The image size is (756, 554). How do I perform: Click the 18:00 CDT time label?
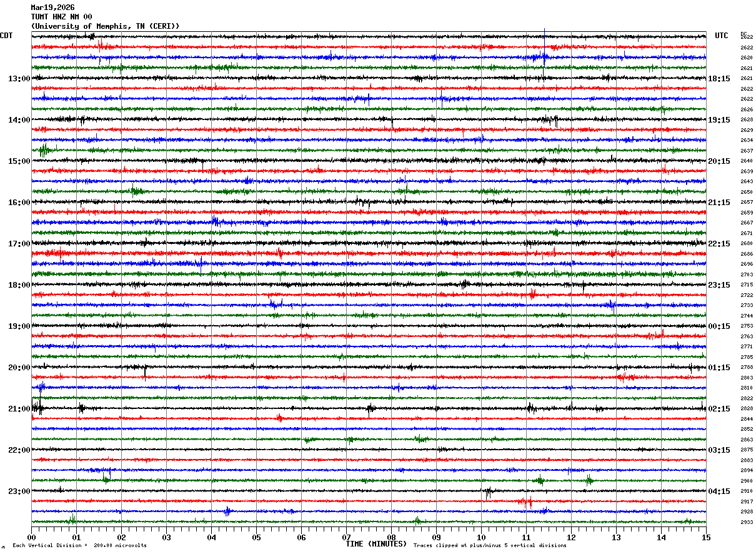(19, 285)
